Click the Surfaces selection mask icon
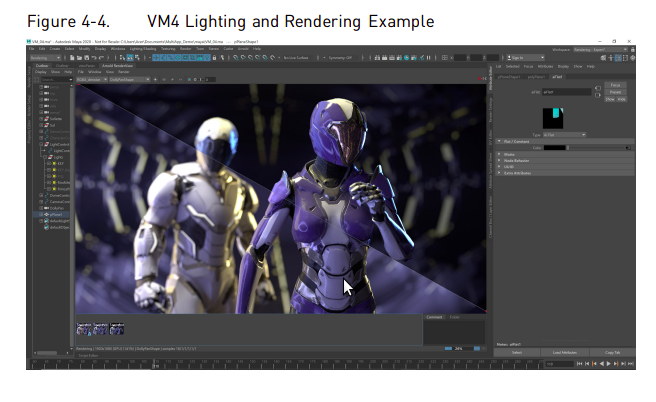The image size is (656, 402). (x=177, y=58)
